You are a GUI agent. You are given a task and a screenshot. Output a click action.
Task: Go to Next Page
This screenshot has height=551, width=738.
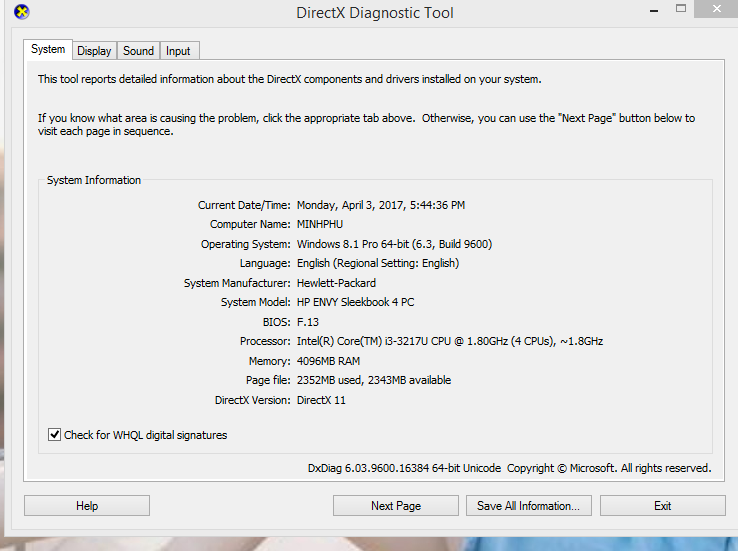click(x=396, y=506)
